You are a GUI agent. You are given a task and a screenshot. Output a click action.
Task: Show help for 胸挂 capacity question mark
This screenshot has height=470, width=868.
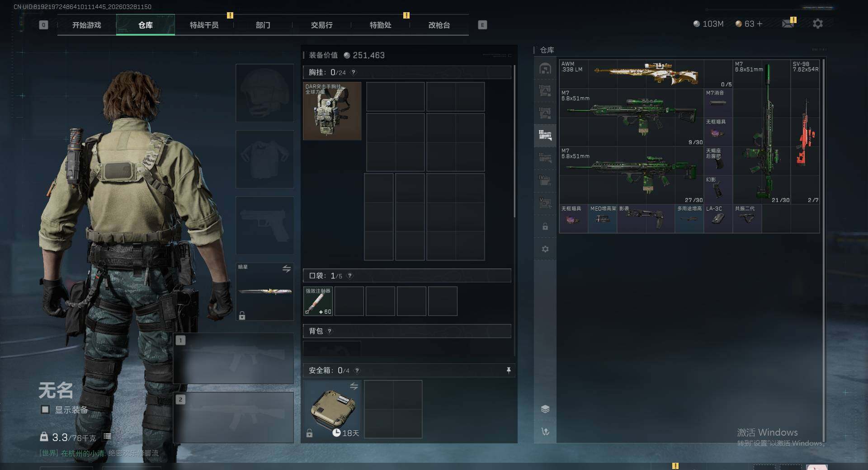pos(354,72)
